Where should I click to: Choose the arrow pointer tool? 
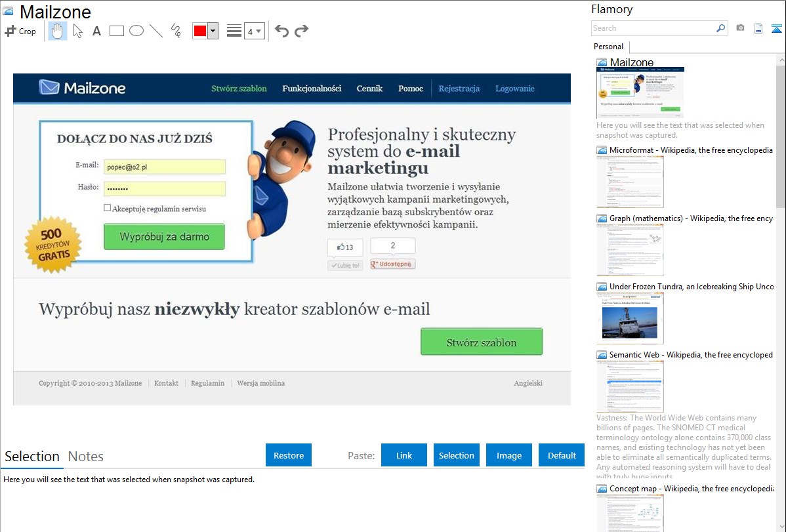(77, 31)
